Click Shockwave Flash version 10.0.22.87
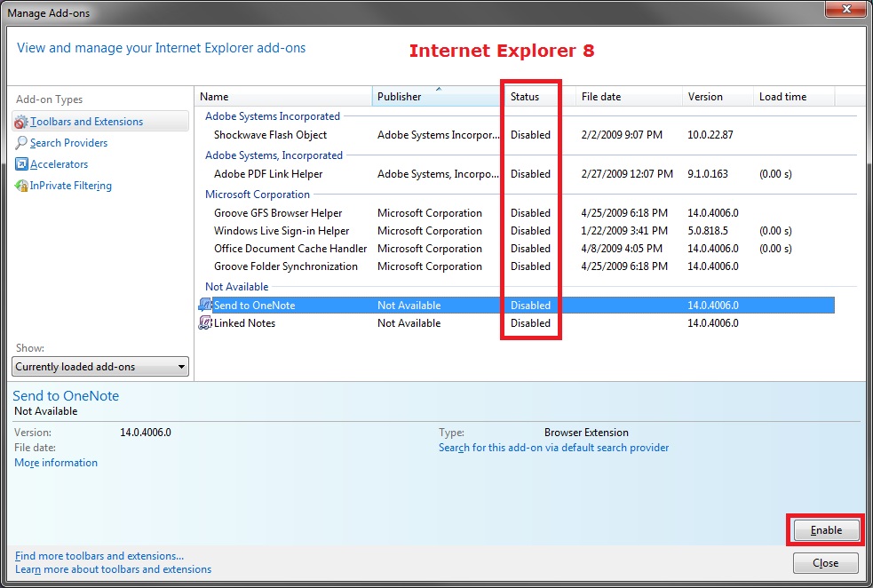This screenshot has height=588, width=873. tap(710, 135)
